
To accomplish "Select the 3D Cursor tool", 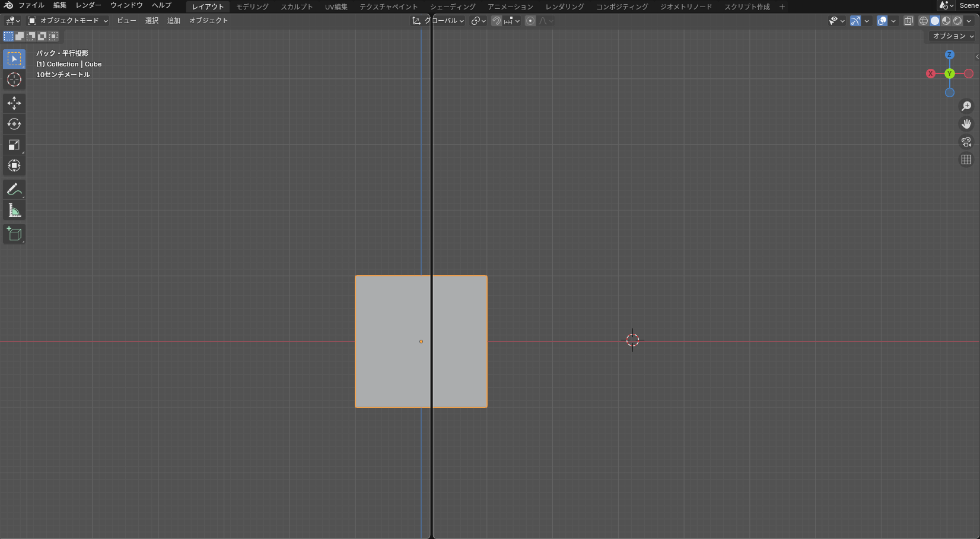I will click(x=14, y=79).
